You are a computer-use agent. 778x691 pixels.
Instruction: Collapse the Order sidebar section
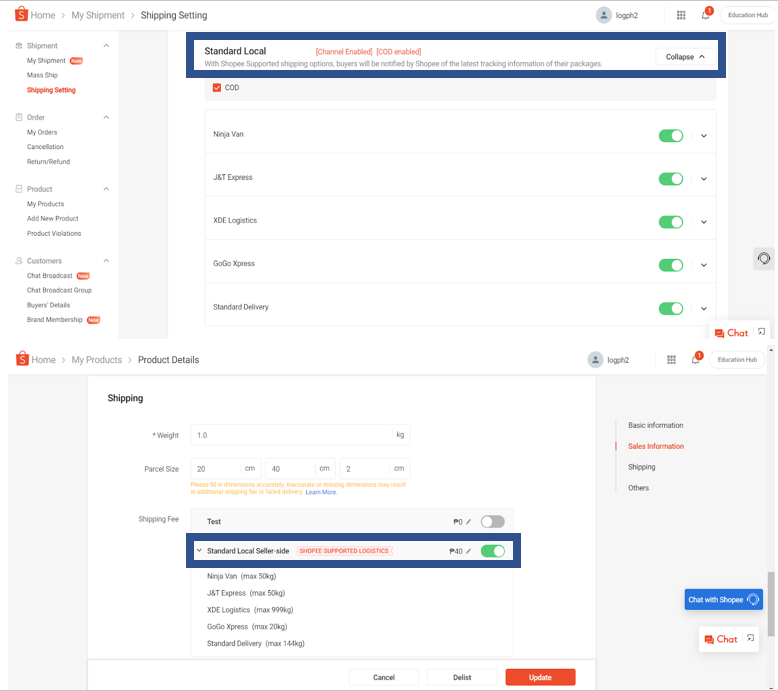106,117
